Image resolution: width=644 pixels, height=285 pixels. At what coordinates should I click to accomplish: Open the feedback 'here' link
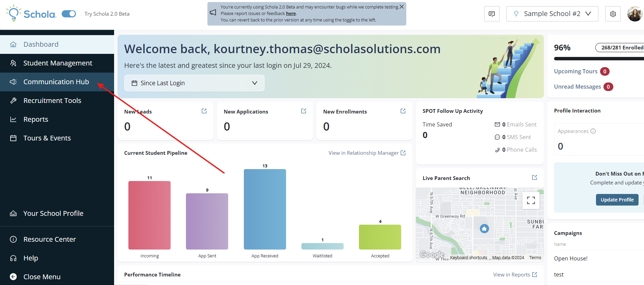click(x=291, y=14)
